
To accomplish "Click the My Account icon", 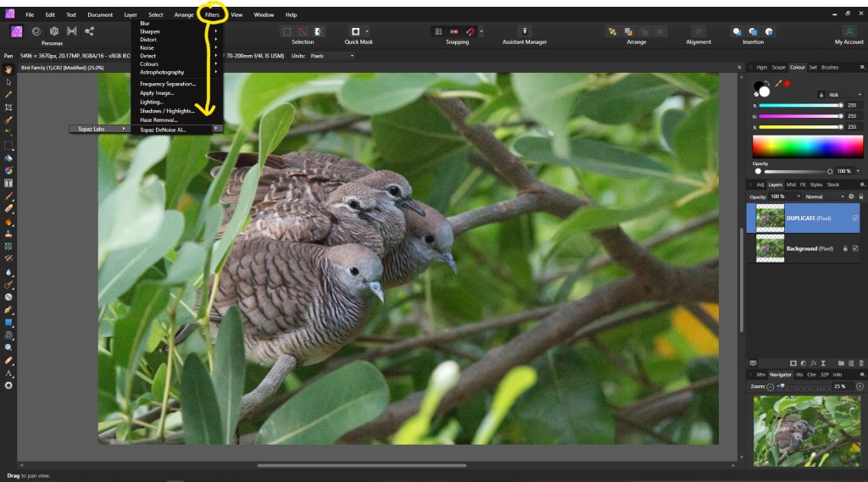I will pyautogui.click(x=849, y=31).
